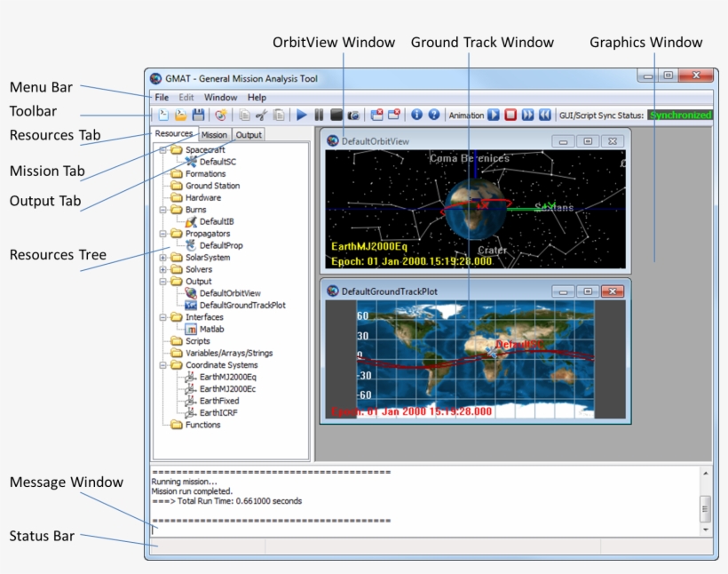Run the mission with blue play arrow
The image size is (728, 574).
301,115
